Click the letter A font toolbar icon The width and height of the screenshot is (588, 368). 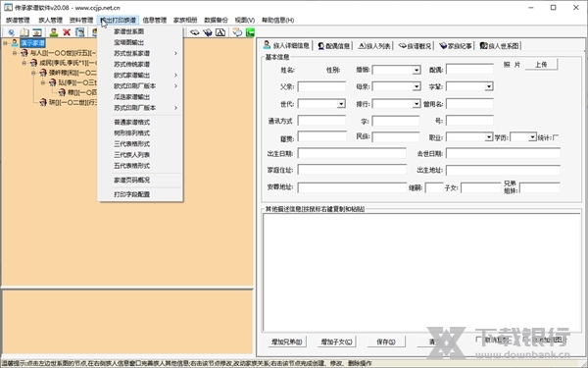click(220, 32)
